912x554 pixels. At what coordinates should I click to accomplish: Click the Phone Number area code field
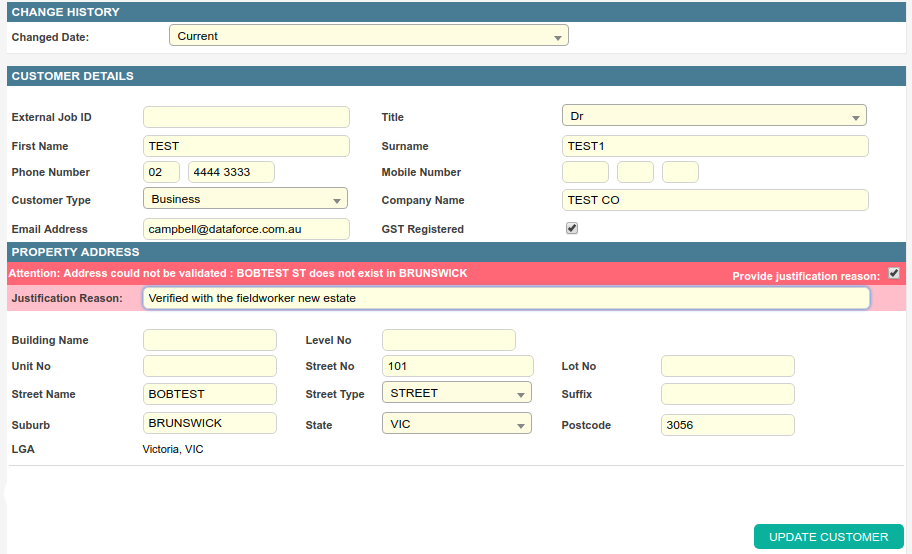(x=162, y=172)
